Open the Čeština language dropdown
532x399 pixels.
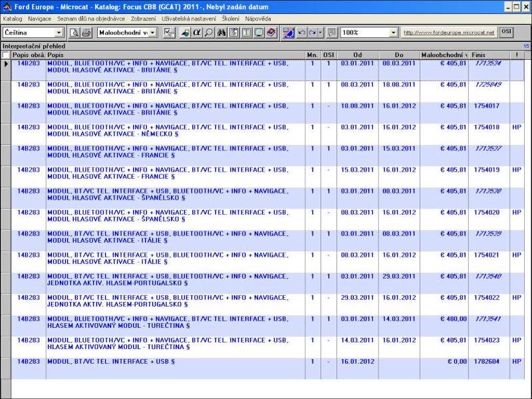59,33
